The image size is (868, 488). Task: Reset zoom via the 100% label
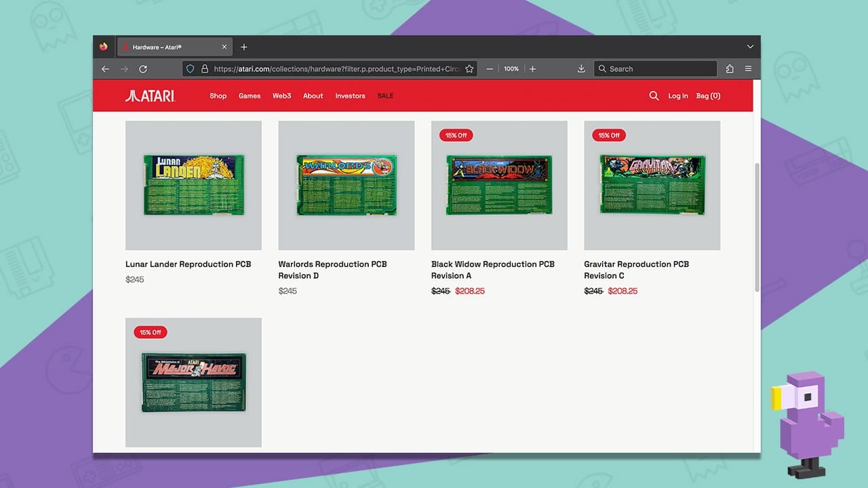point(511,68)
